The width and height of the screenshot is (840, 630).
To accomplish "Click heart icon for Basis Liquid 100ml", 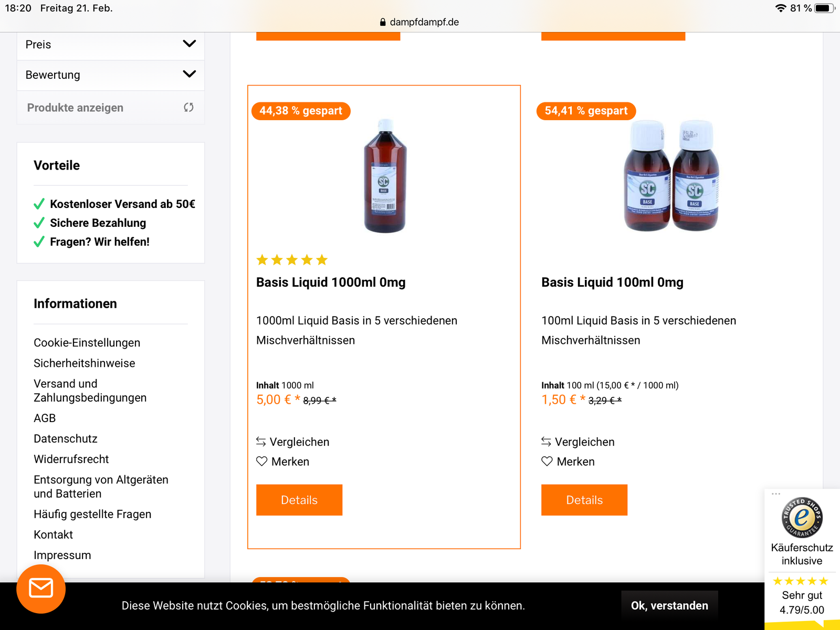I will coord(547,461).
